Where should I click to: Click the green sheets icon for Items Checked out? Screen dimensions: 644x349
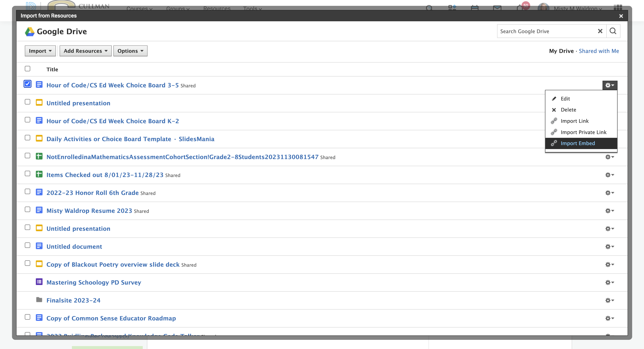(39, 174)
